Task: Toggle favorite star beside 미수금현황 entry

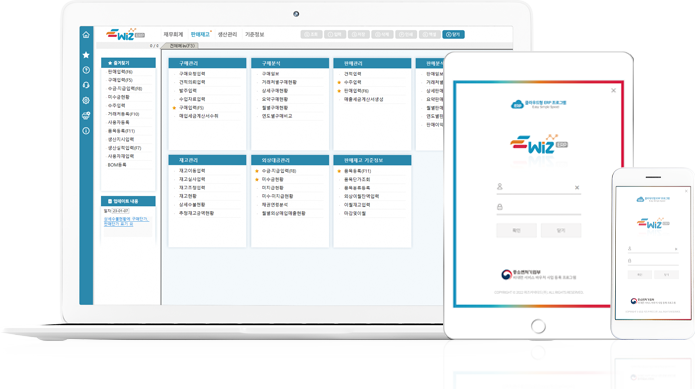Action: [257, 179]
